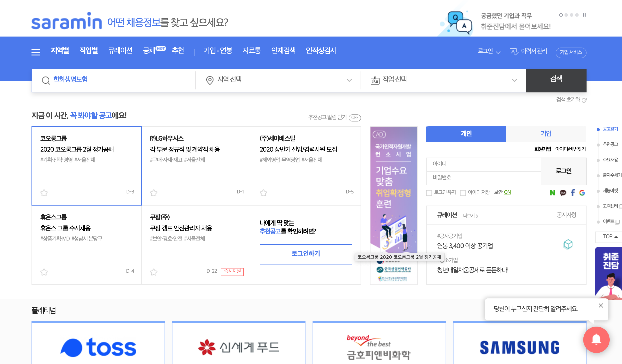
Task: Click the 한화생명보험 search field
Action: (x=113, y=80)
